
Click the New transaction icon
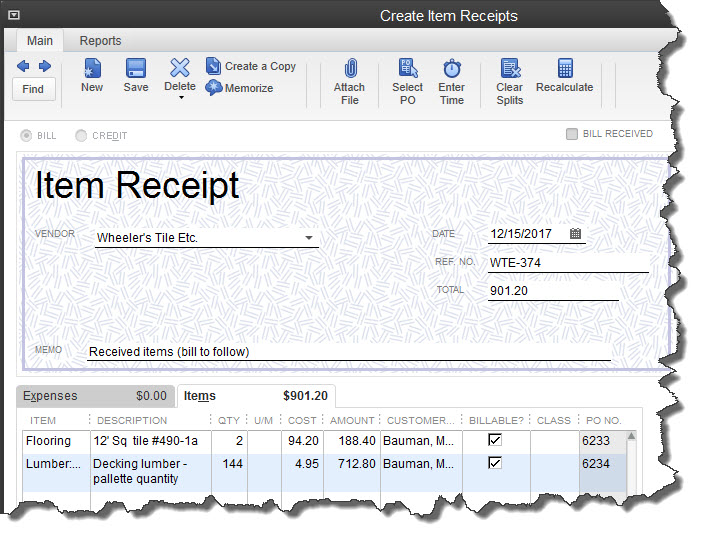pyautogui.click(x=92, y=68)
